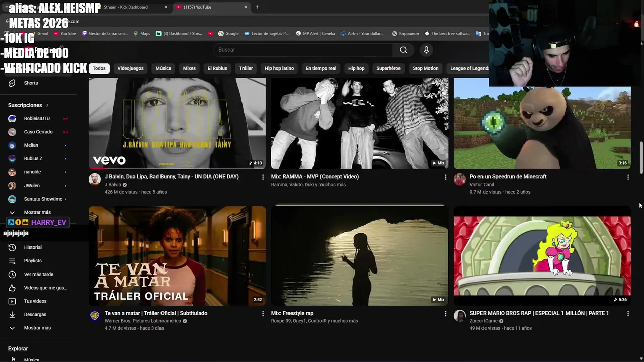Open J Balvin channel avatar

pos(95,179)
